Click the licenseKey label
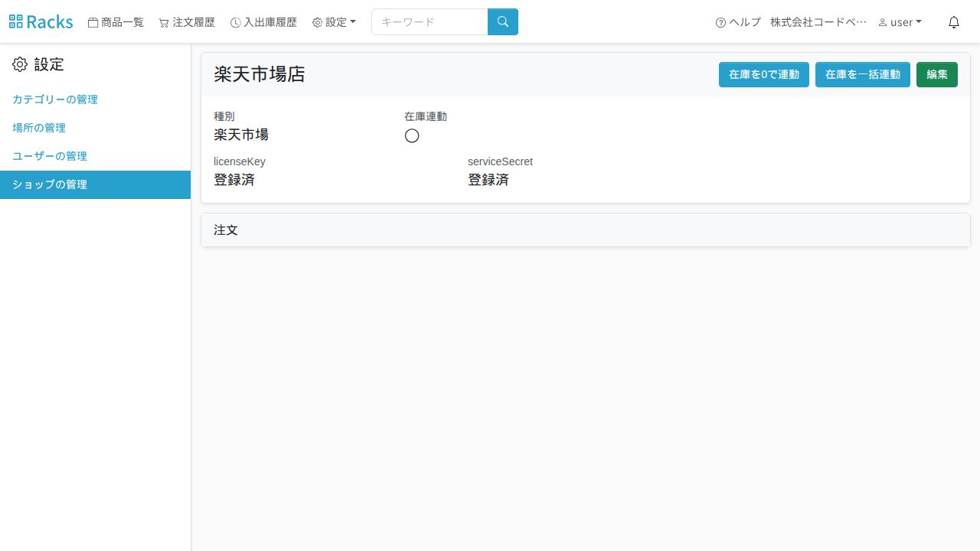 pos(240,161)
